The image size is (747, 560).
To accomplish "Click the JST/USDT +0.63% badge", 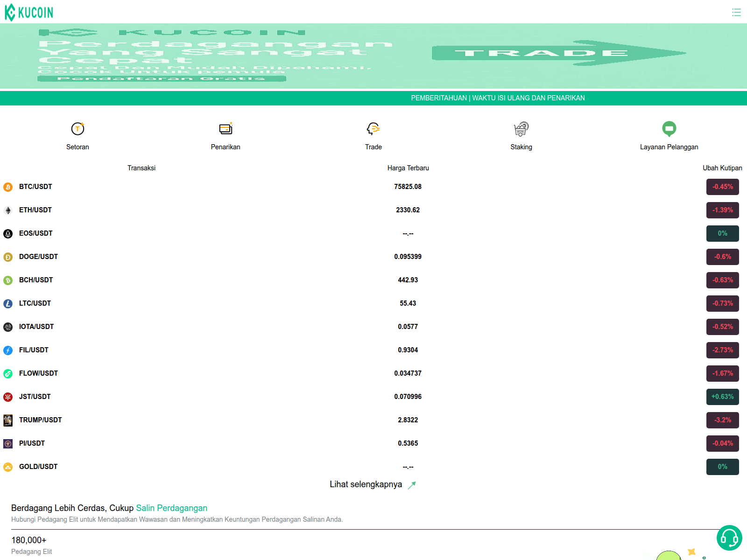I will 723,397.
